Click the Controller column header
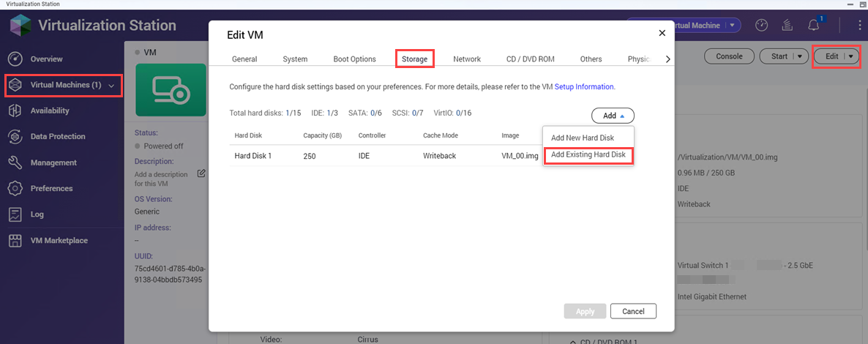This screenshot has height=344, width=868. 372,135
